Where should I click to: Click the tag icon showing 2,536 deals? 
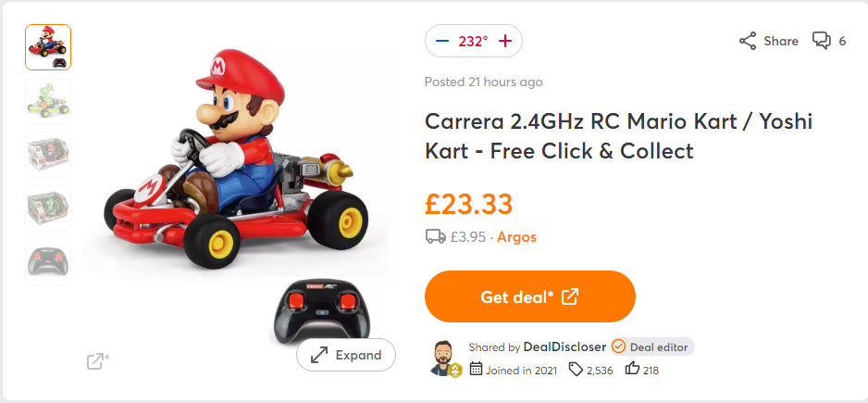[577, 369]
